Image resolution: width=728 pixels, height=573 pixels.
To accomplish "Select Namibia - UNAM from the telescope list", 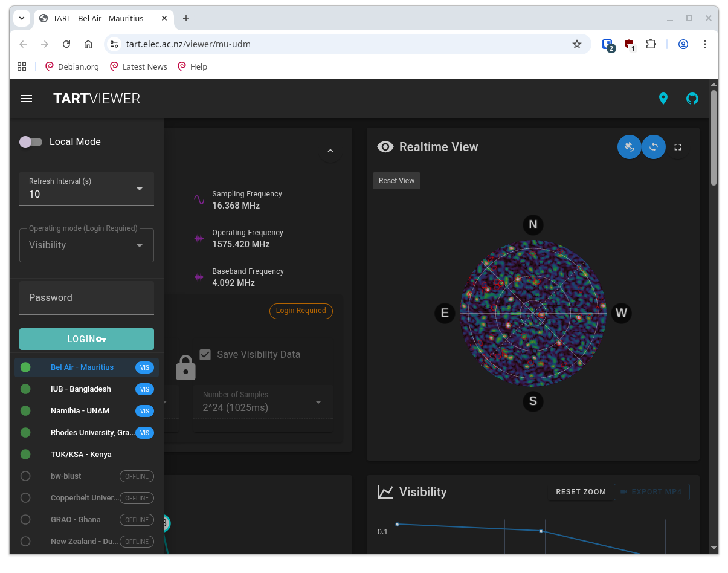I will pos(80,411).
